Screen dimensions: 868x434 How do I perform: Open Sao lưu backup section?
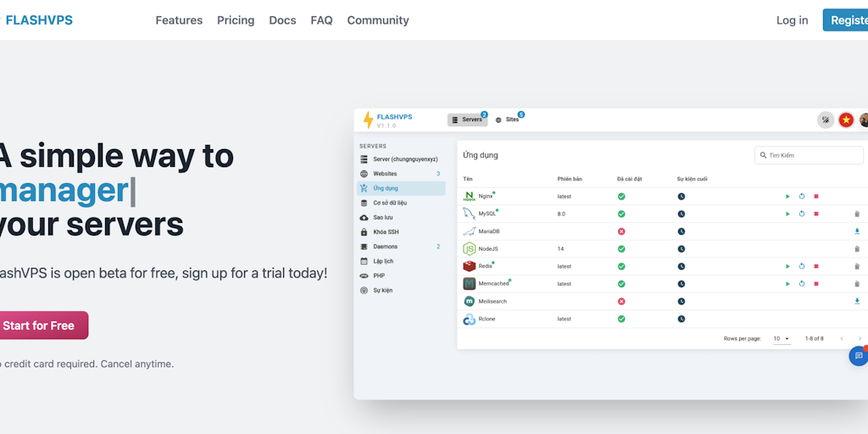401,218
